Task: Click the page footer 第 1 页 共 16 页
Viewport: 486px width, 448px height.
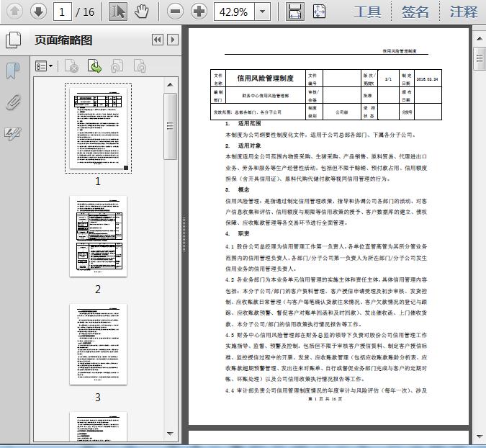Action: pos(325,399)
